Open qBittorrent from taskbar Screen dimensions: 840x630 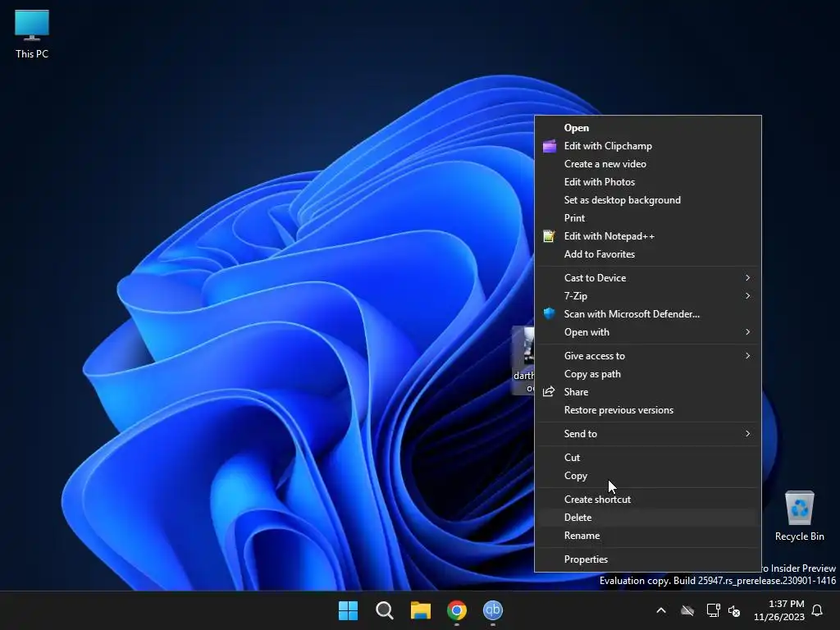tap(493, 610)
